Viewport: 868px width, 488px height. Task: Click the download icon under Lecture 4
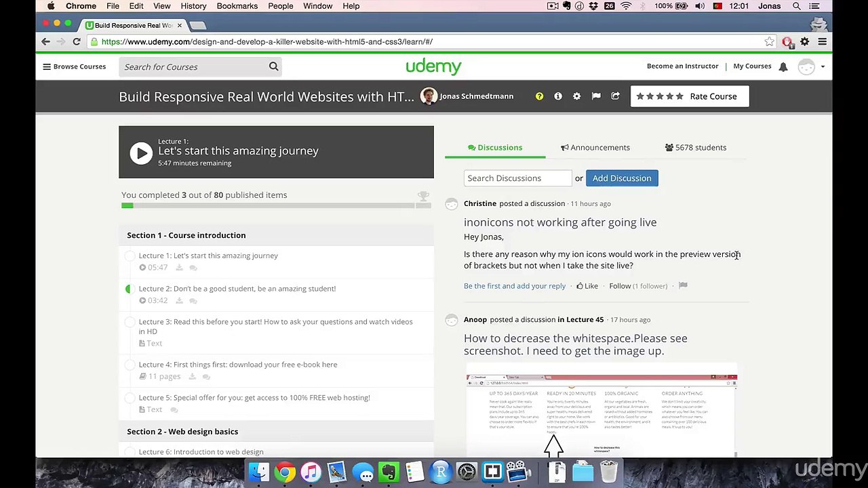192,377
